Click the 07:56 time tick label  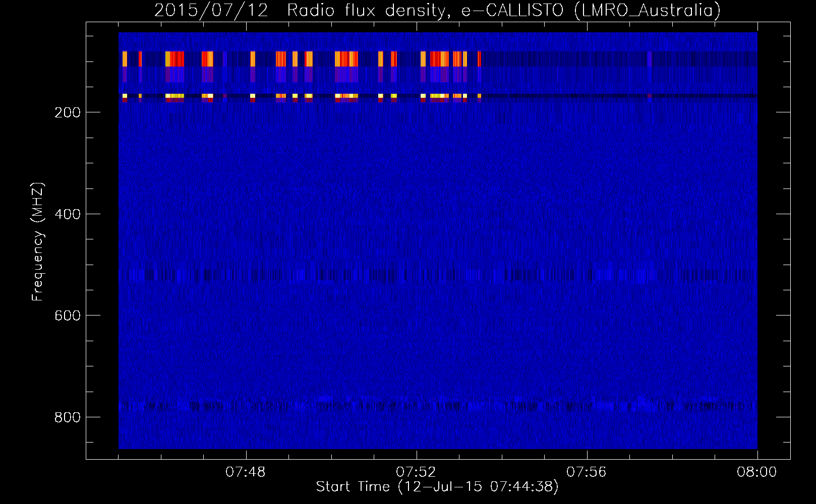tap(587, 472)
